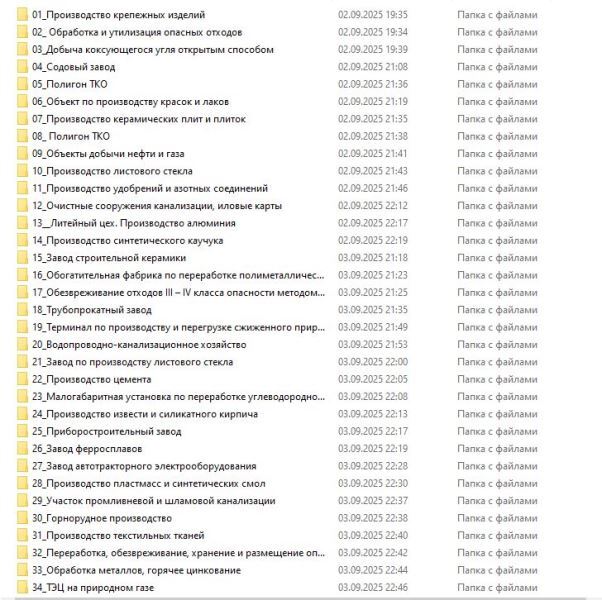Click folder icon next to 04_Содовый завод
The height and width of the screenshot is (600, 602).
pyautogui.click(x=22, y=67)
